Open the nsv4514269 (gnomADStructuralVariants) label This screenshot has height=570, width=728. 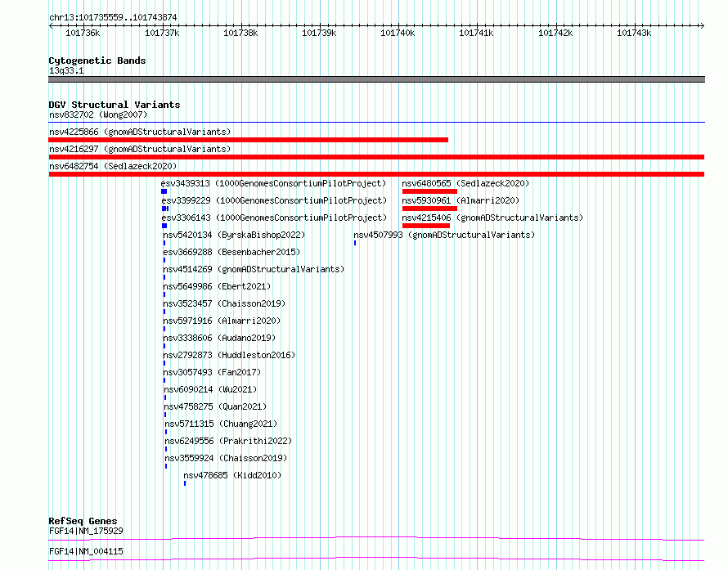pyautogui.click(x=254, y=269)
